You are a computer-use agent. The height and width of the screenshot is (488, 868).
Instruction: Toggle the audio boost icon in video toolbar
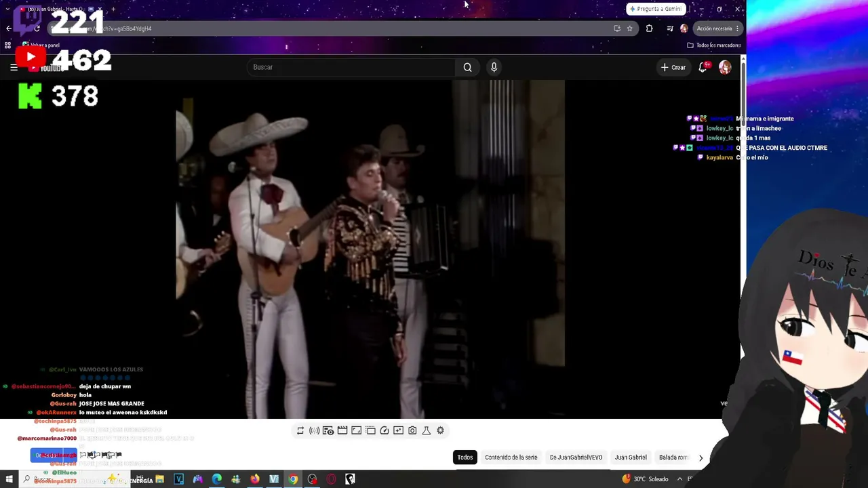point(315,430)
